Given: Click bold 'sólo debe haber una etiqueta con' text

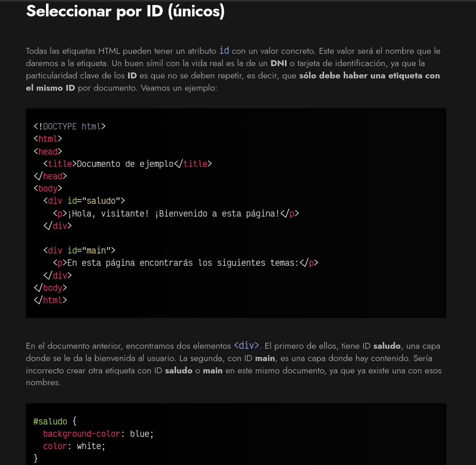Looking at the screenshot, I should pos(369,76).
